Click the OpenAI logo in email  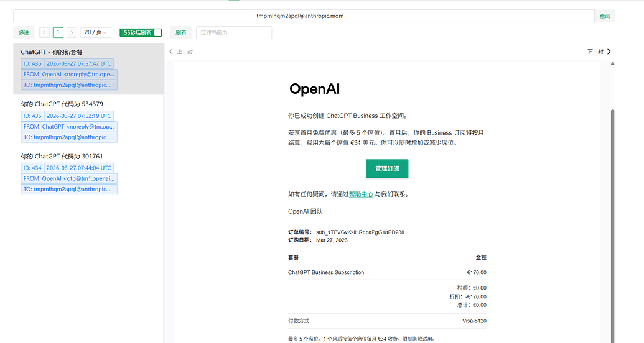click(315, 89)
